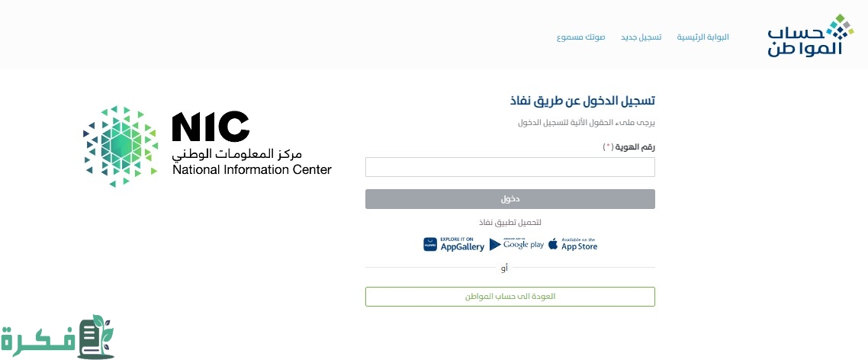Click the Citizen Account (حساب المواطن) logo
Viewport: 868px width, 360px height.
[806, 35]
